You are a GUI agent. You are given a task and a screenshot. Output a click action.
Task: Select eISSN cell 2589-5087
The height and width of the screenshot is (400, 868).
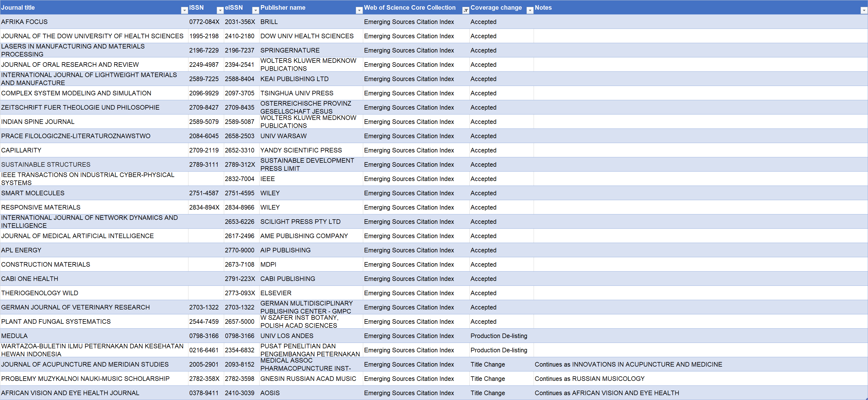(242, 122)
